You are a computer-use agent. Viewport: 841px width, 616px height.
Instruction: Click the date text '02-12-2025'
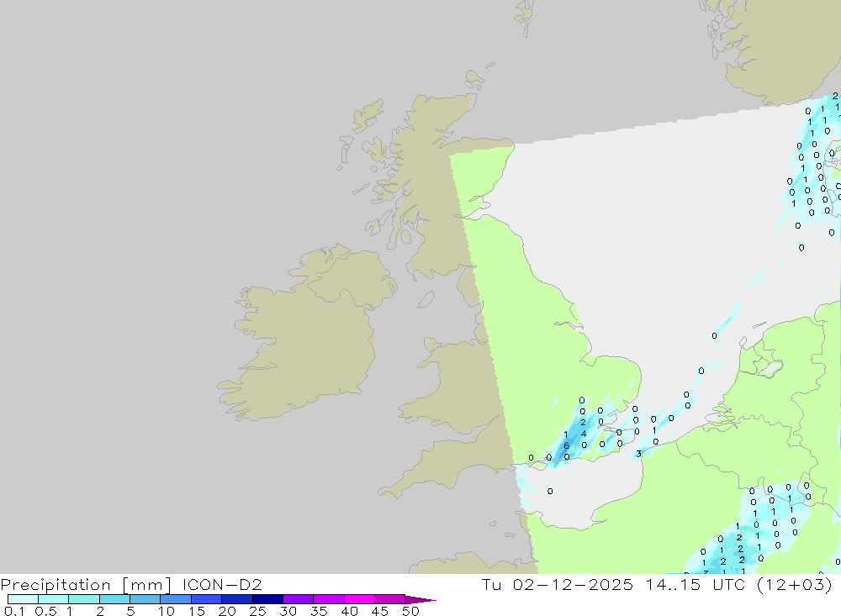573,584
